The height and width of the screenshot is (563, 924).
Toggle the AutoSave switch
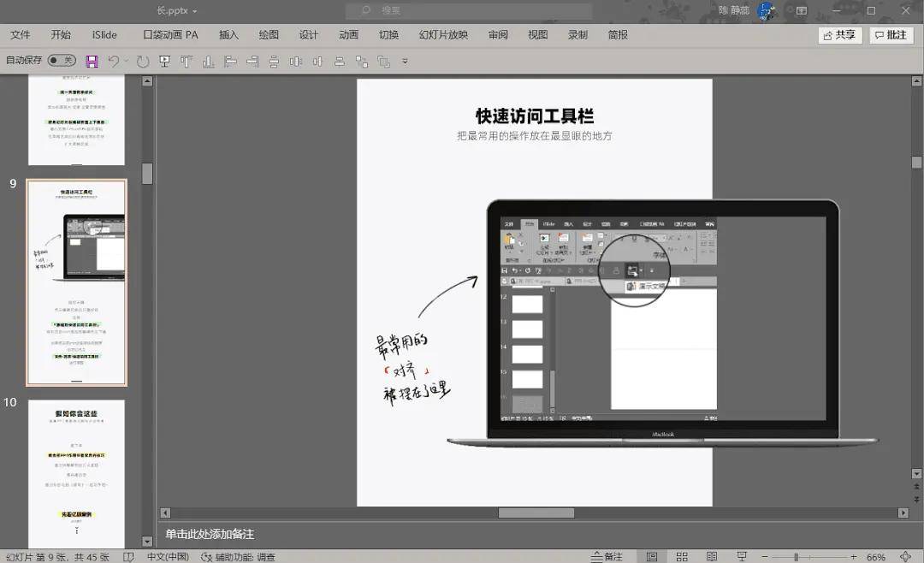click(x=61, y=61)
